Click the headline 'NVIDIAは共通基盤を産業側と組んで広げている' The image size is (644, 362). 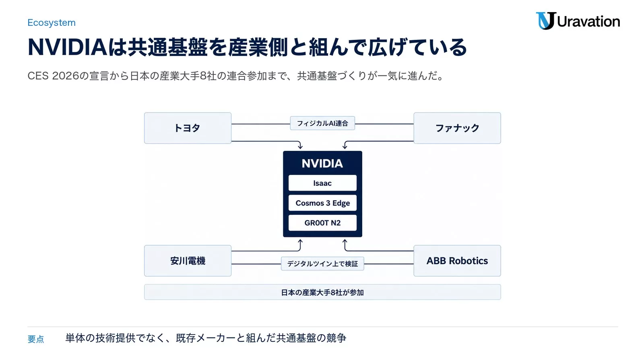[247, 47]
